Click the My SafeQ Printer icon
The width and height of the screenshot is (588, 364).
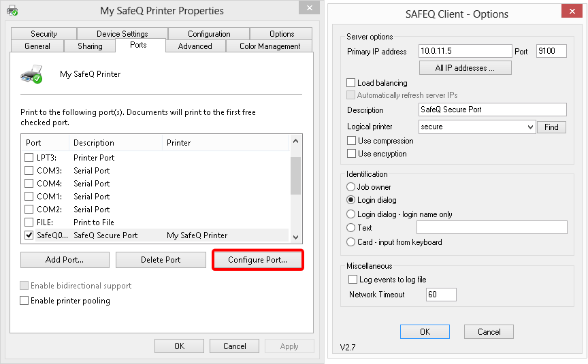point(31,74)
